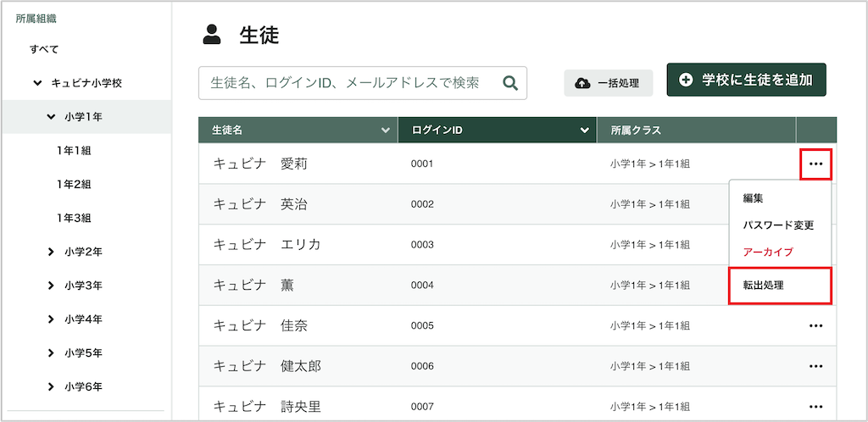Click the person icon beside 生徒 title

click(x=211, y=34)
